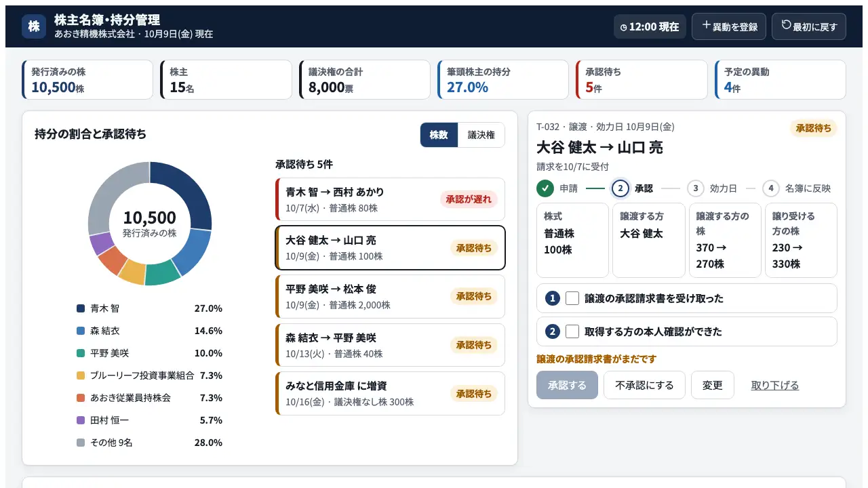868x488 pixels.
Task: Click the その他 9名 legend swatch
Action: 81,443
